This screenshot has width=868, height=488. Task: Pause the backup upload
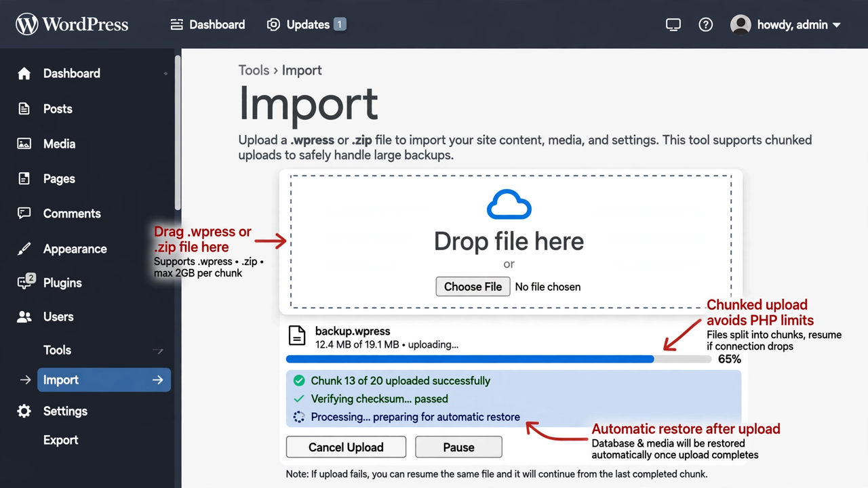(458, 447)
